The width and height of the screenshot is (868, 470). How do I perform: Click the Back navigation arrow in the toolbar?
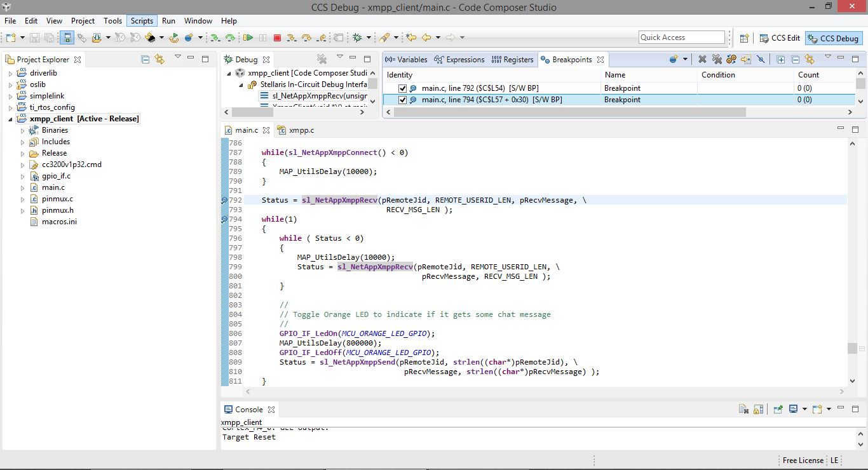click(426, 38)
